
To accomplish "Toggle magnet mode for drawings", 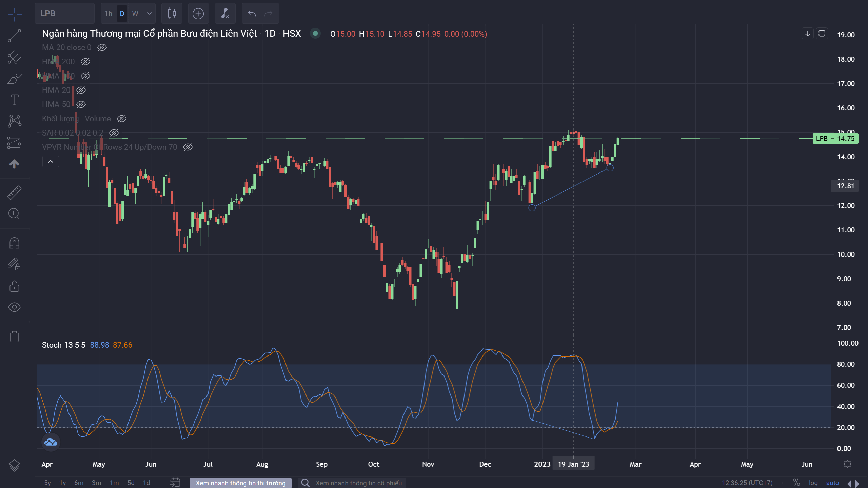I will click(15, 243).
